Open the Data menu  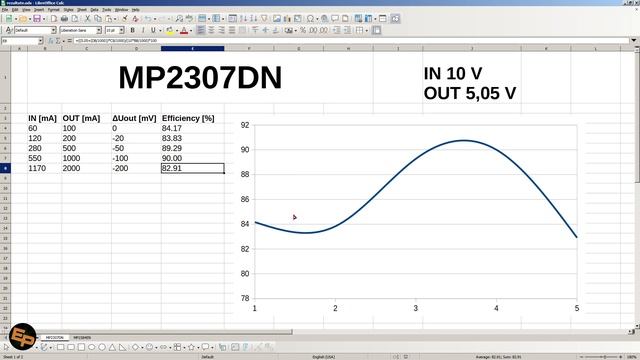(x=94, y=9)
